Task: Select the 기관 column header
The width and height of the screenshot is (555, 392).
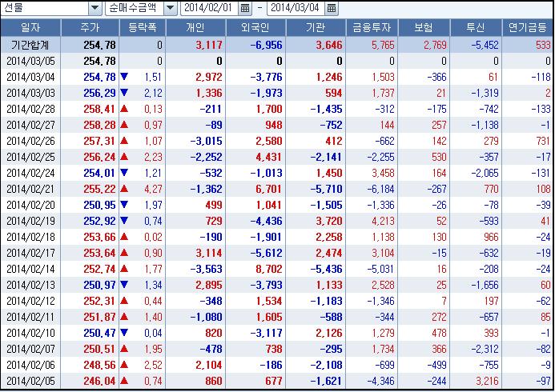Action: coord(316,27)
